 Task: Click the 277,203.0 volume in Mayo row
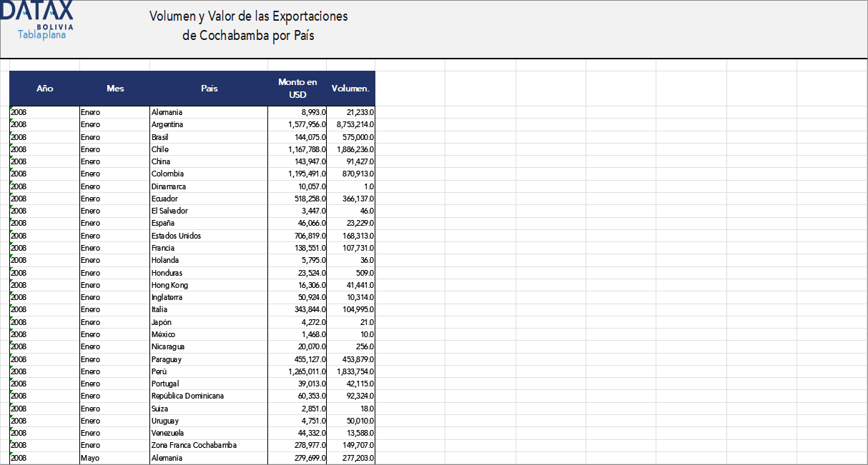coord(351,458)
